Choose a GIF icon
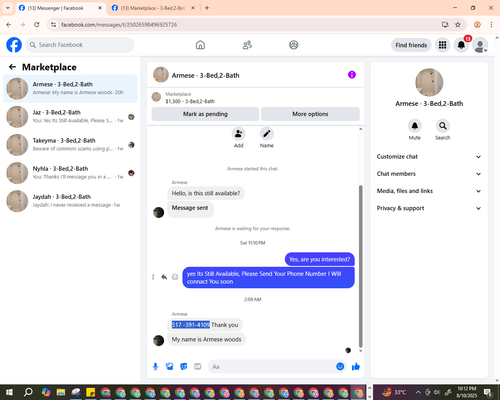This screenshot has height=400, width=500. 198,367
